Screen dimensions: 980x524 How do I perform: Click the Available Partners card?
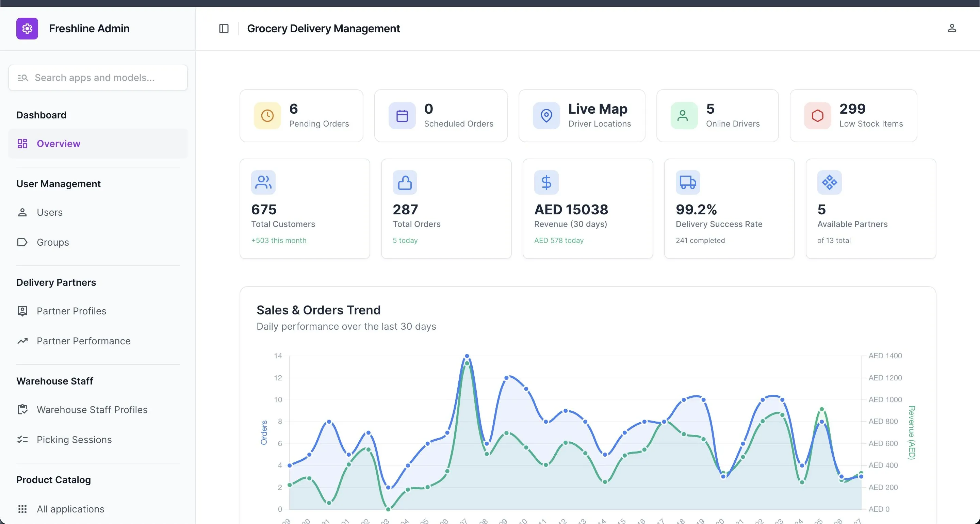coord(871,209)
